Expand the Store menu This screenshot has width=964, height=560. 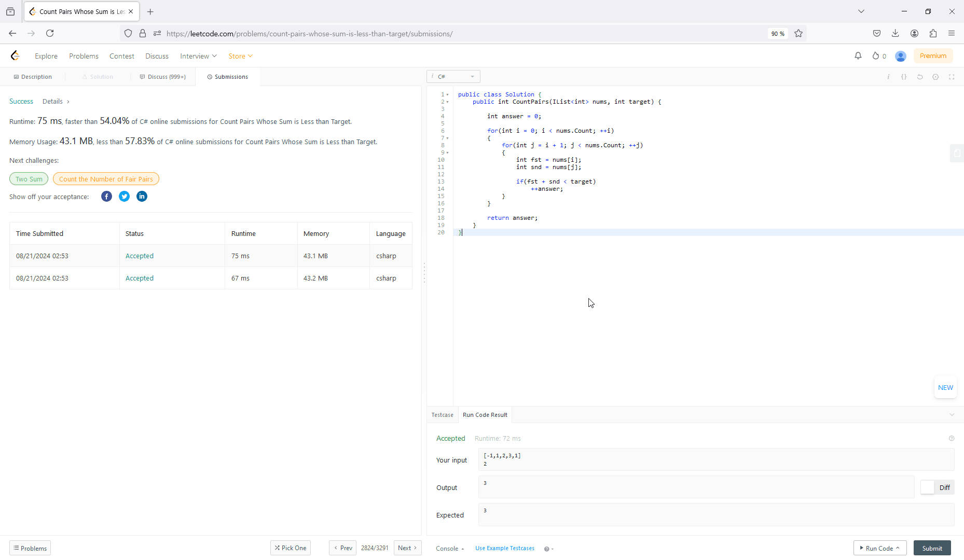[240, 56]
